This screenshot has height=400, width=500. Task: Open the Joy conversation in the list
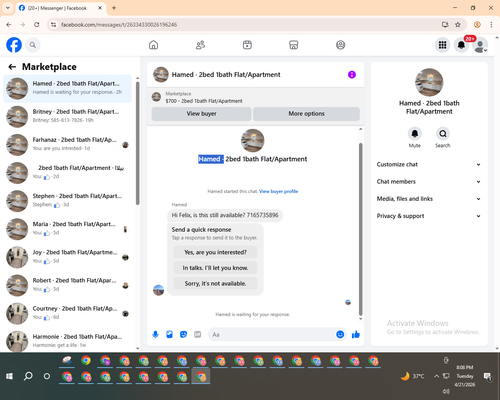pyautogui.click(x=68, y=257)
